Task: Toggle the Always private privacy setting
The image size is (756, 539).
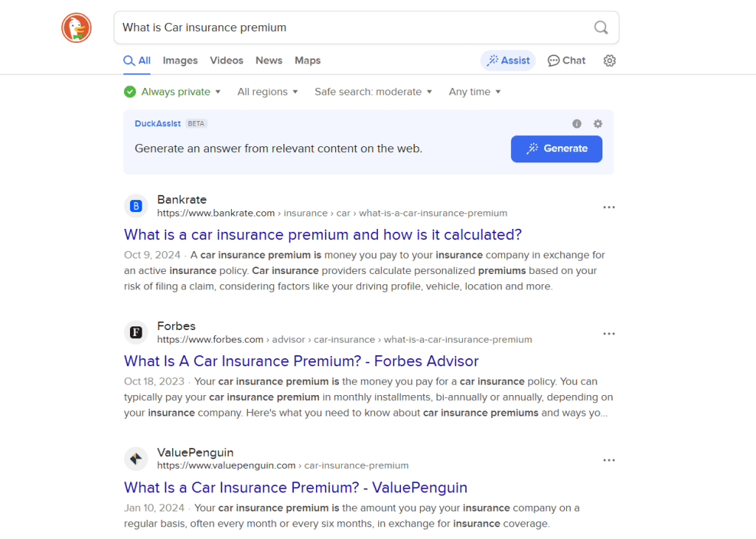Action: (172, 91)
